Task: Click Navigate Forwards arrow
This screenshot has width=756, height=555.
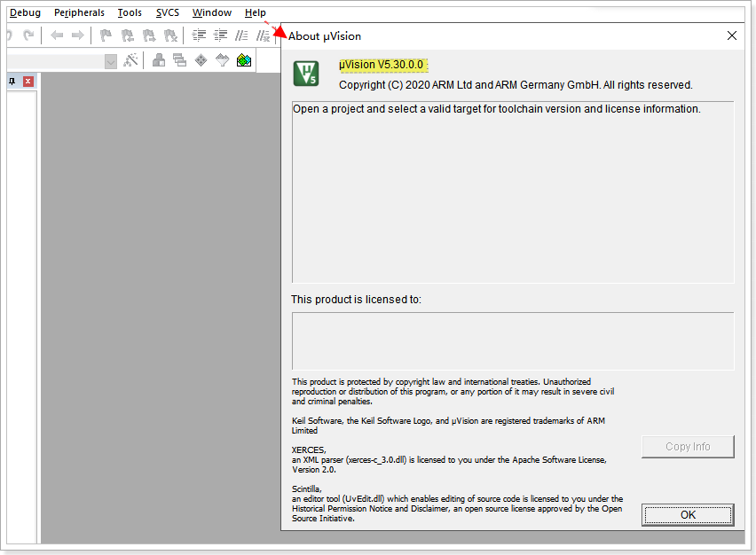Action: click(x=77, y=35)
